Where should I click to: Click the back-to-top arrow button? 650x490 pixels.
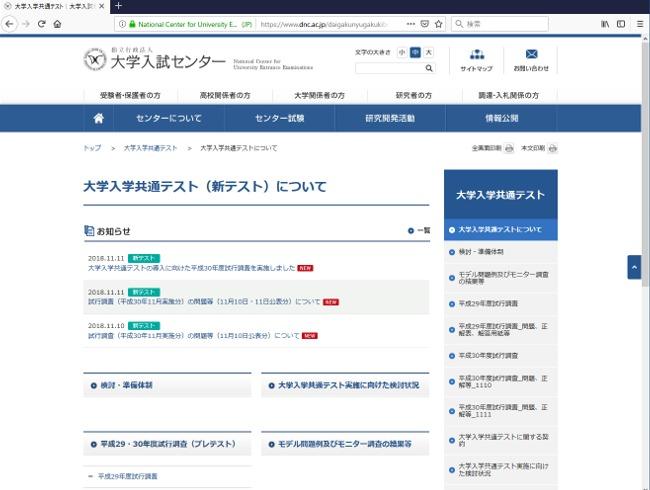click(x=634, y=267)
